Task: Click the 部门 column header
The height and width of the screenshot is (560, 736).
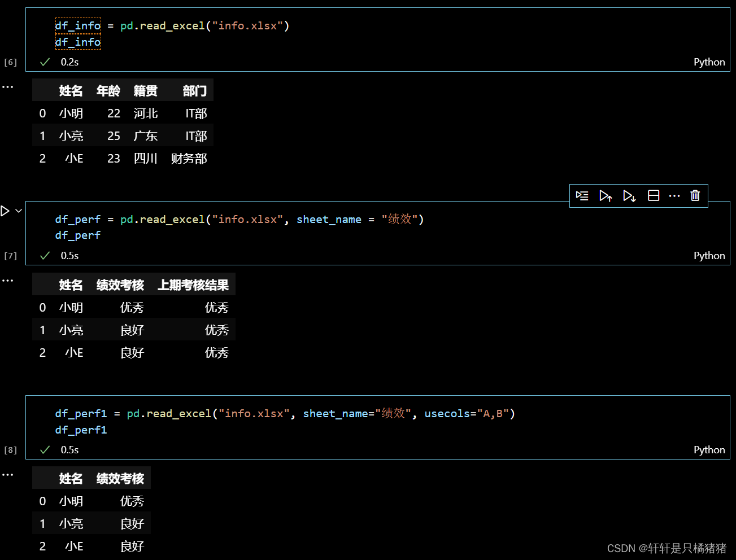Action: click(195, 91)
